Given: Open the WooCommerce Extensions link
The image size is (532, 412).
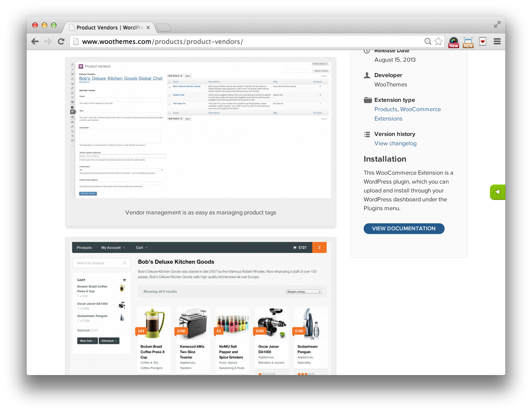Looking at the screenshot, I should pos(407,114).
